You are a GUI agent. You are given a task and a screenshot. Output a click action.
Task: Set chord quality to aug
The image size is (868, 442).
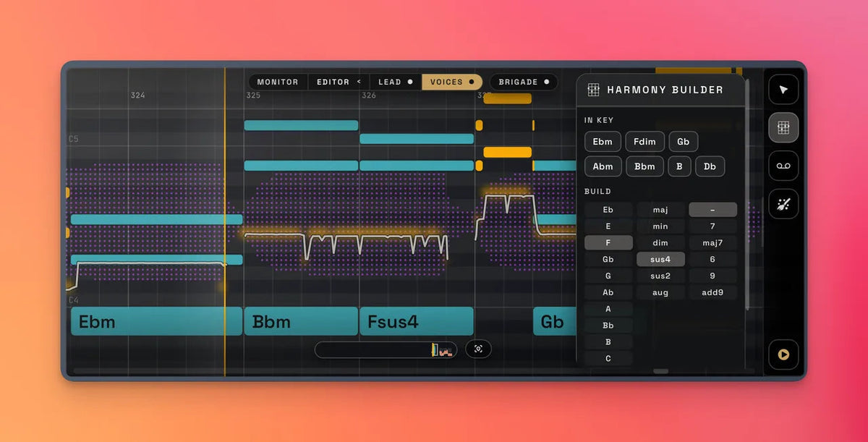pyautogui.click(x=660, y=293)
